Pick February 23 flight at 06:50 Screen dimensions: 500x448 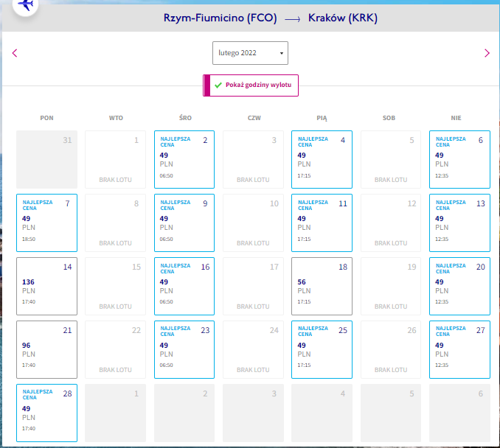click(184, 349)
